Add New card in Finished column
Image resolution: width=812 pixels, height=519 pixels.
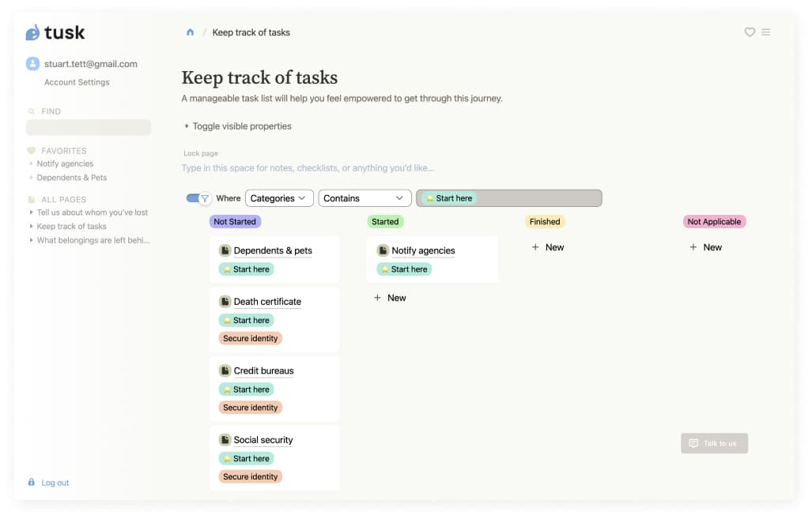coord(548,247)
